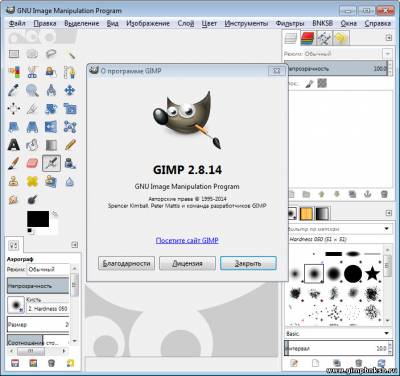400x376 pixels.
Task: Select the Select by Color tool
Action: click(x=14, y=72)
